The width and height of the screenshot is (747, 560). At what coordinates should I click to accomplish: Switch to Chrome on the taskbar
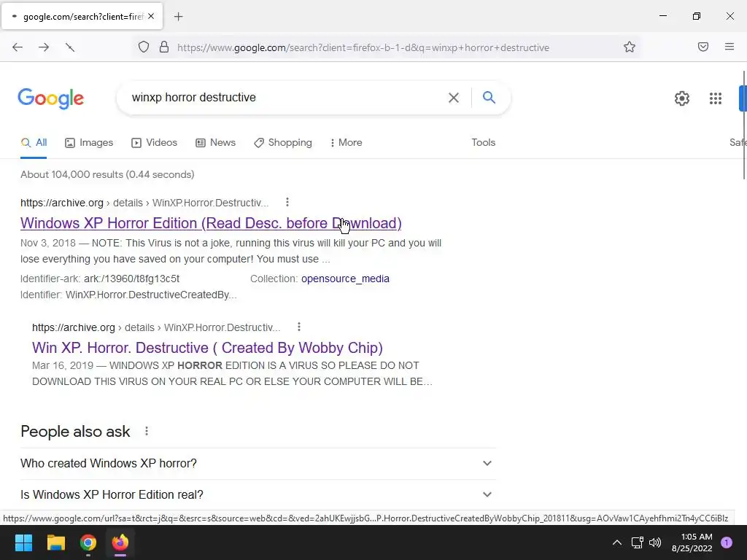[x=88, y=542]
